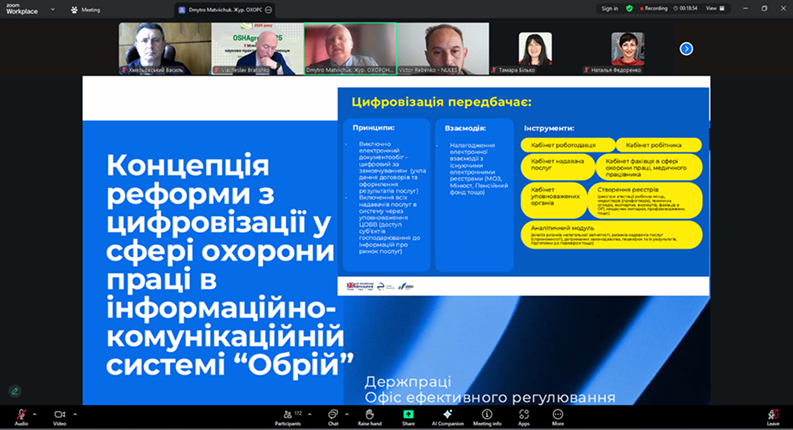
Task: Click the 'Принципи:' column heading
Action: [373, 128]
